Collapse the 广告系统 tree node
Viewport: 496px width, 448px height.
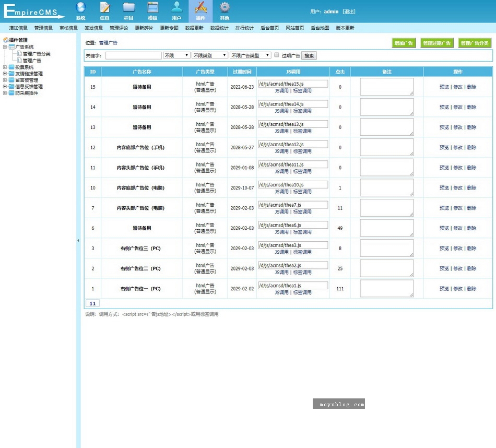click(x=5, y=47)
